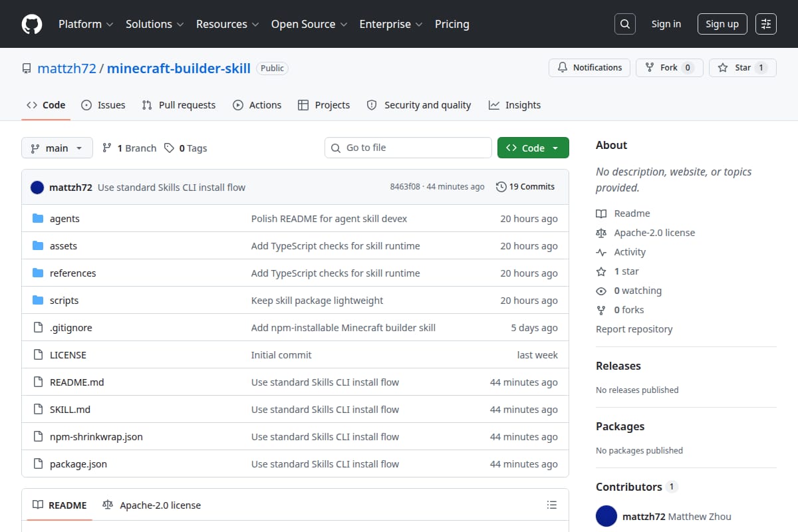Open the Packages heading link
This screenshot has height=532, width=798.
620,426
